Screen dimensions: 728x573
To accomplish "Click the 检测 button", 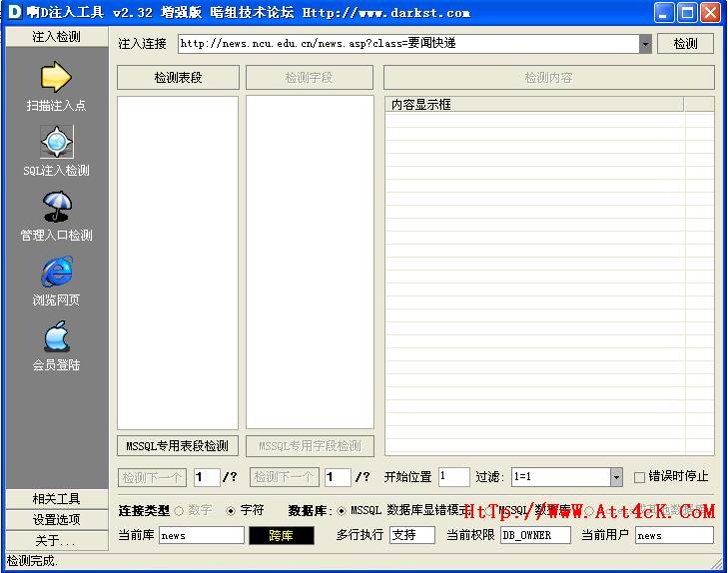I will (x=685, y=44).
